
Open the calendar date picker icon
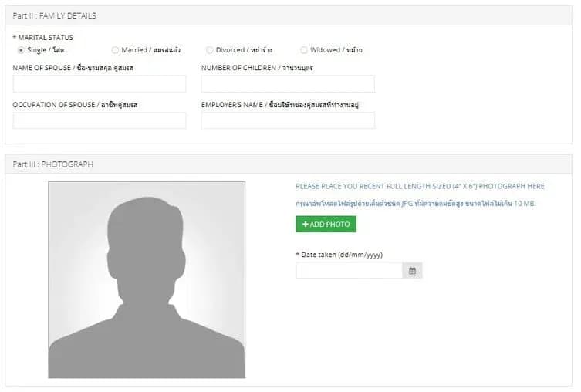pyautogui.click(x=413, y=271)
